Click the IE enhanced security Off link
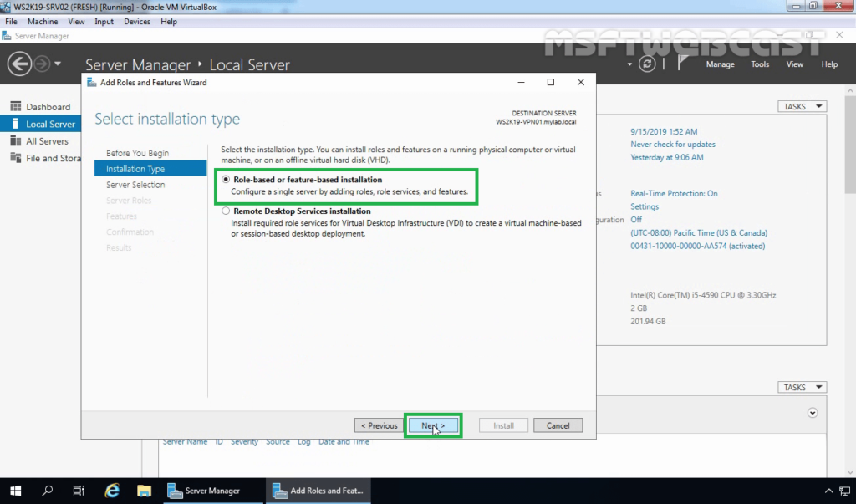The height and width of the screenshot is (504, 856). click(636, 220)
